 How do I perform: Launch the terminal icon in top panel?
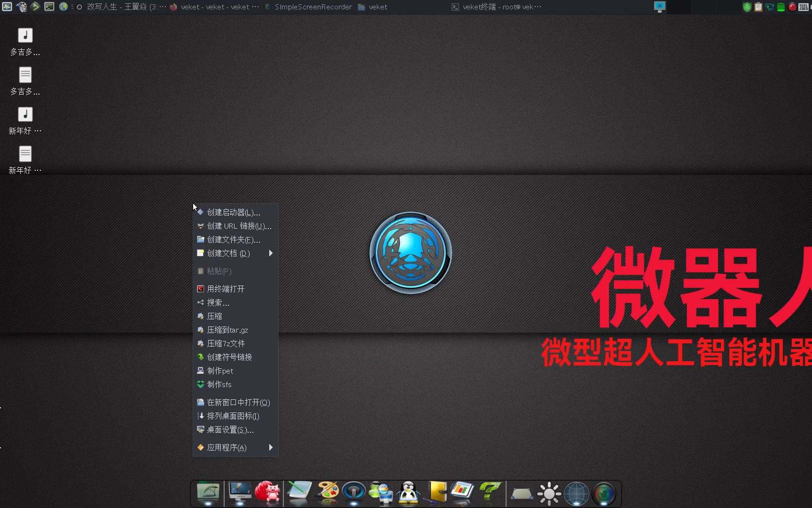pyautogui.click(x=49, y=7)
